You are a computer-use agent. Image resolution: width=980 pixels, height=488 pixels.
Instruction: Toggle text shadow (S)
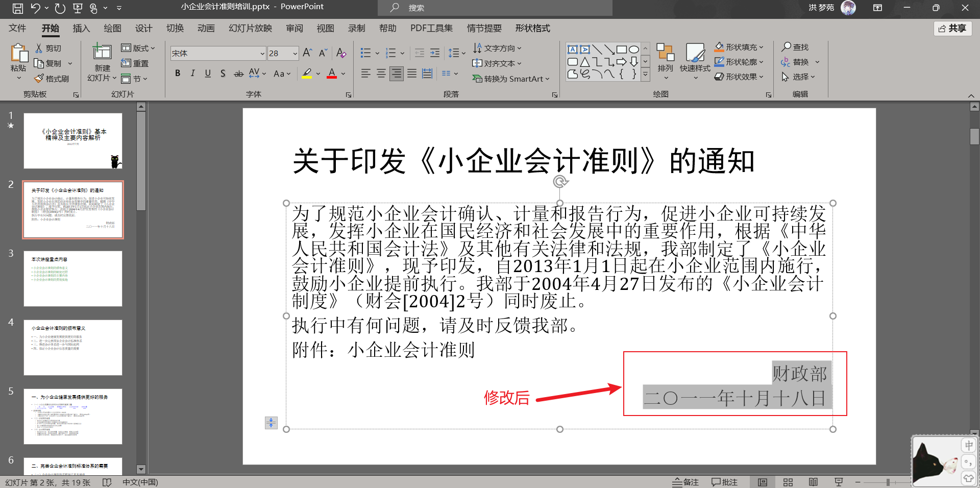coord(223,74)
